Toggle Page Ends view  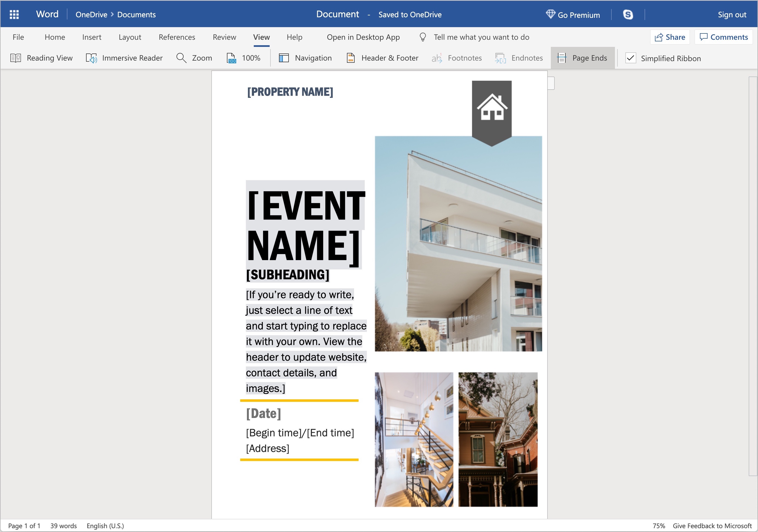pos(582,58)
